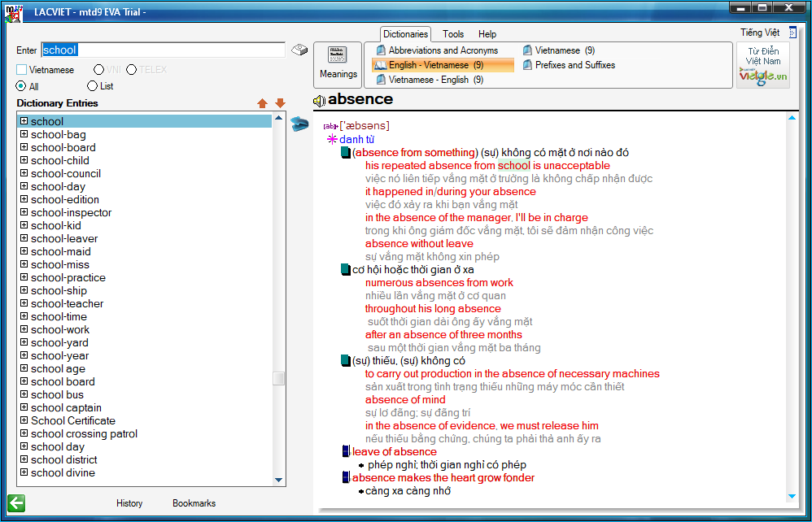
Task: Expand the school-teacher tree node
Action: point(24,304)
